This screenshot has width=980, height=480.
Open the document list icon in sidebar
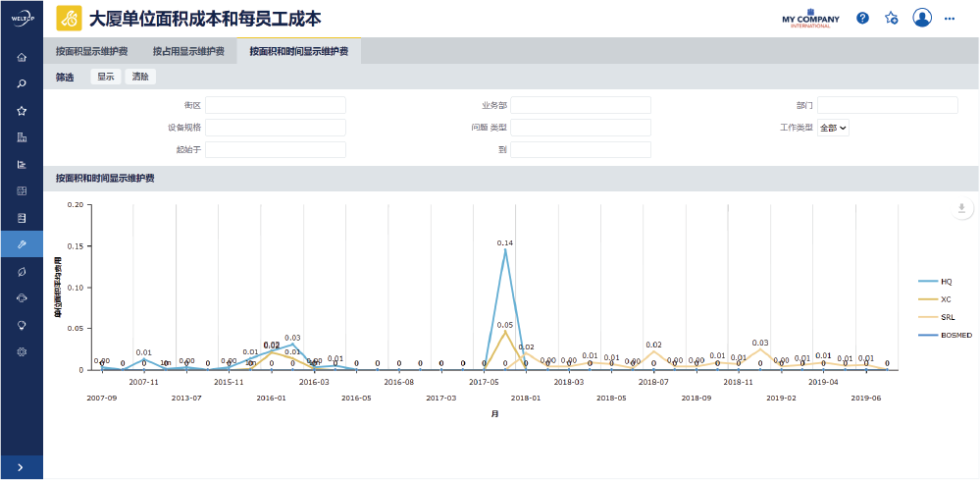coord(22,218)
